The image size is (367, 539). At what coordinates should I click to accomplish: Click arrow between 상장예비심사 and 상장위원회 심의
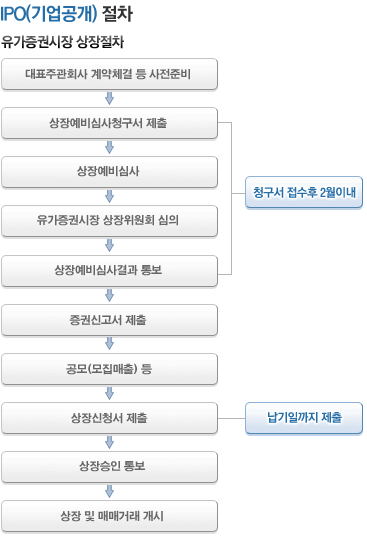[109, 196]
